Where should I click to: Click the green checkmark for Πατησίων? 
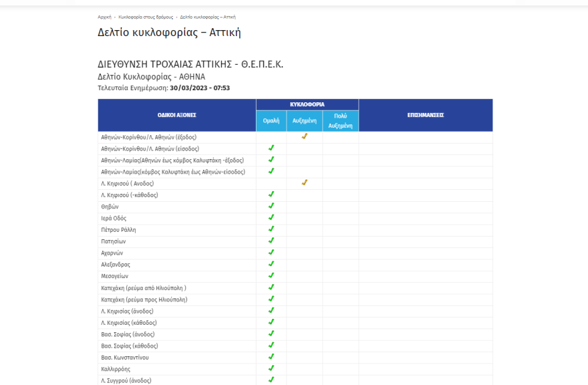click(x=271, y=241)
